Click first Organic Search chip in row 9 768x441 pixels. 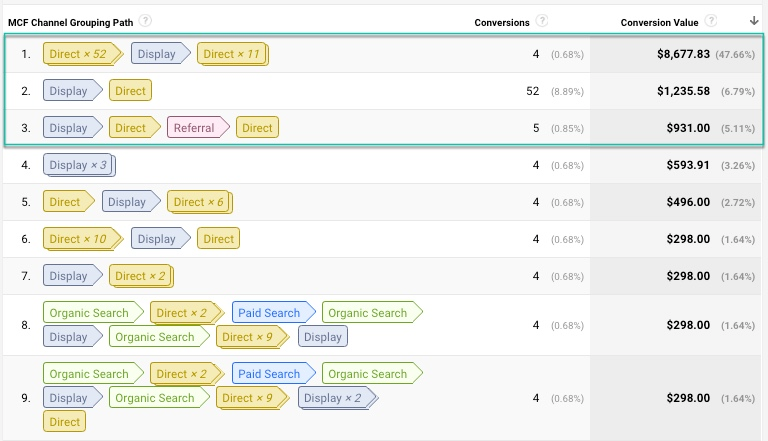coord(93,374)
